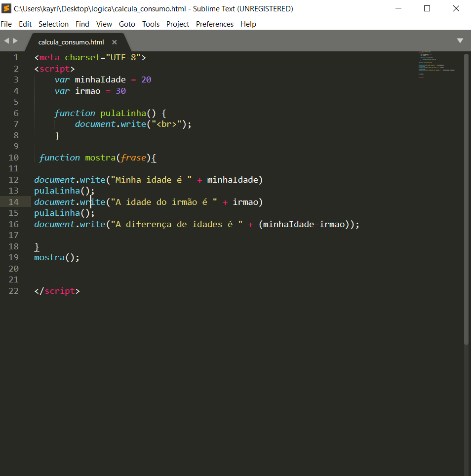Click the 'frase' parameter
This screenshot has width=471, height=476.
click(x=133, y=158)
